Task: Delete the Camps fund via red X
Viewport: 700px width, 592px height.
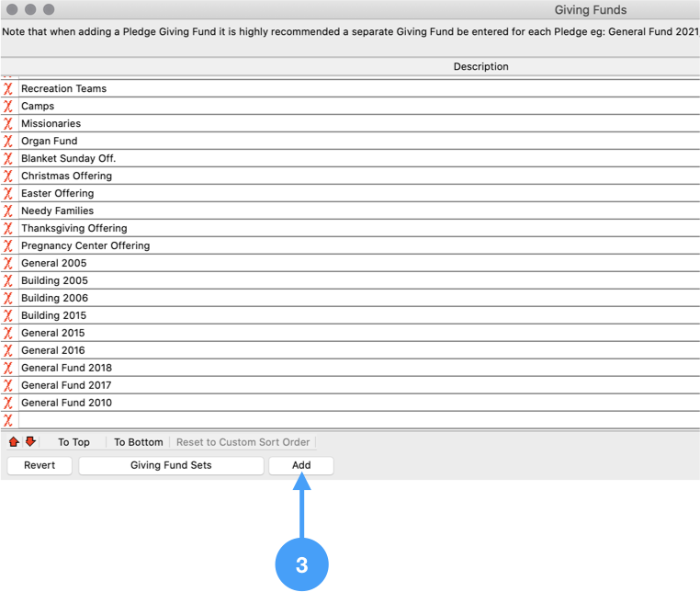Action: click(8, 106)
